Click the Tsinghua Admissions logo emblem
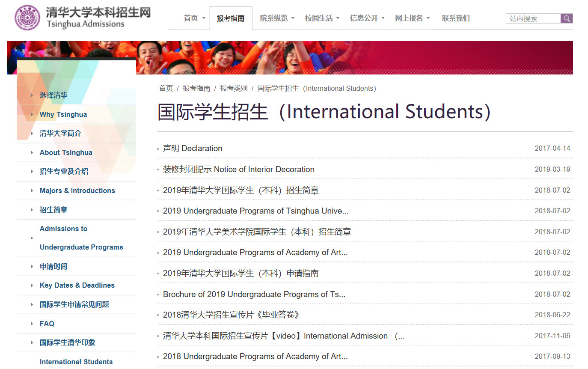The width and height of the screenshot is (588, 369). coord(28,18)
